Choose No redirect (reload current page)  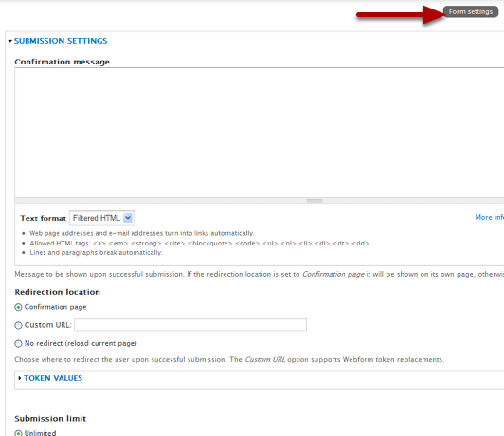click(x=18, y=344)
